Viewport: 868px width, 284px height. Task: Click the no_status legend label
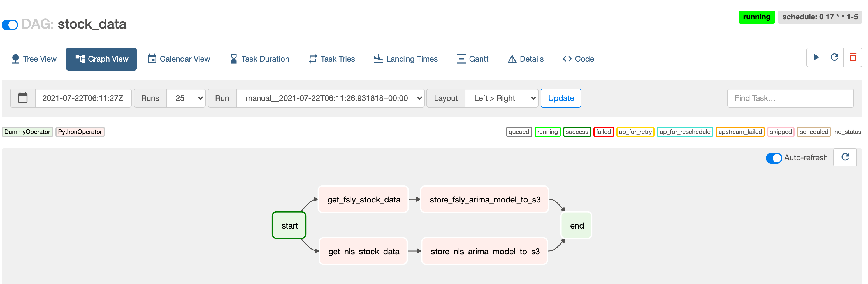[x=848, y=132]
